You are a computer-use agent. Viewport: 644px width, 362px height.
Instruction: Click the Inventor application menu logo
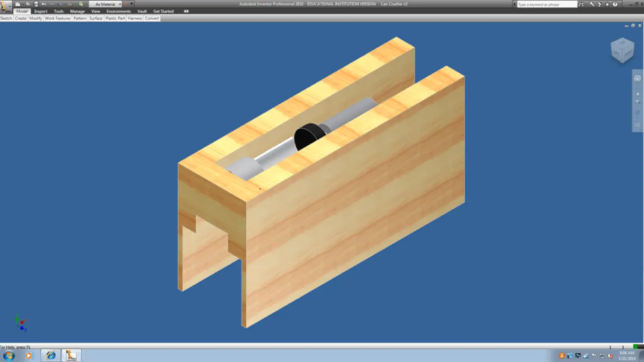[6, 6]
